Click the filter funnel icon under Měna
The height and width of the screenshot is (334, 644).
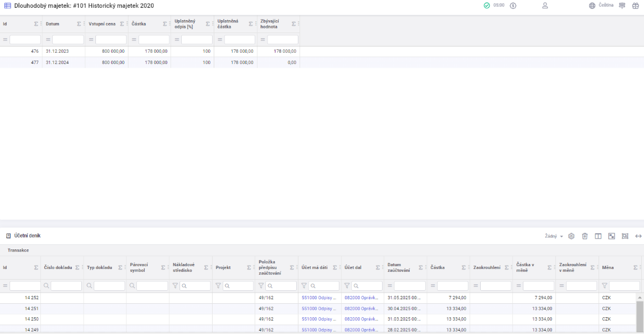[x=605, y=286]
